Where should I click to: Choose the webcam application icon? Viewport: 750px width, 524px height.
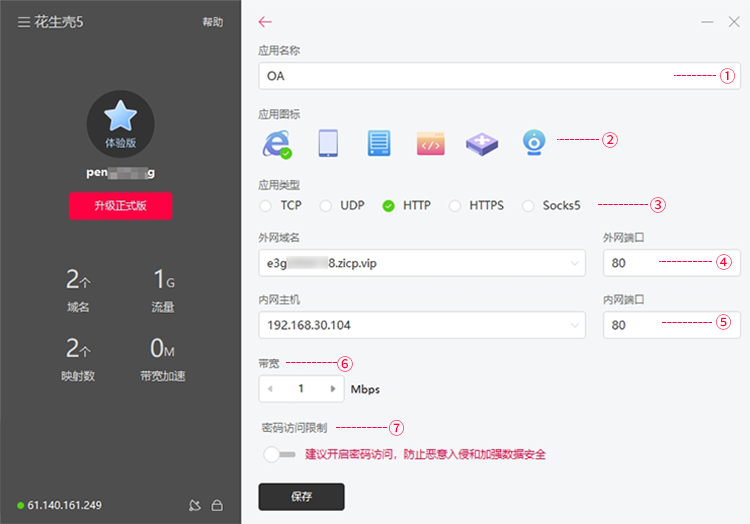click(534, 142)
